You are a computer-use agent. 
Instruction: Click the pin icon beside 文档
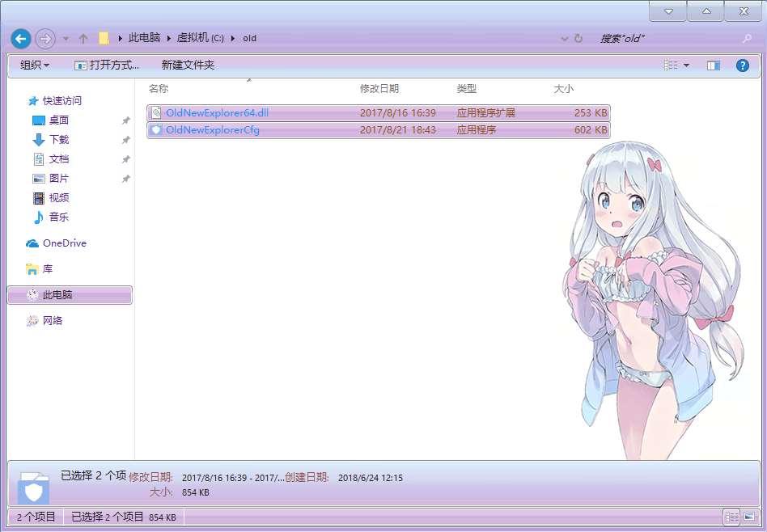click(125, 159)
